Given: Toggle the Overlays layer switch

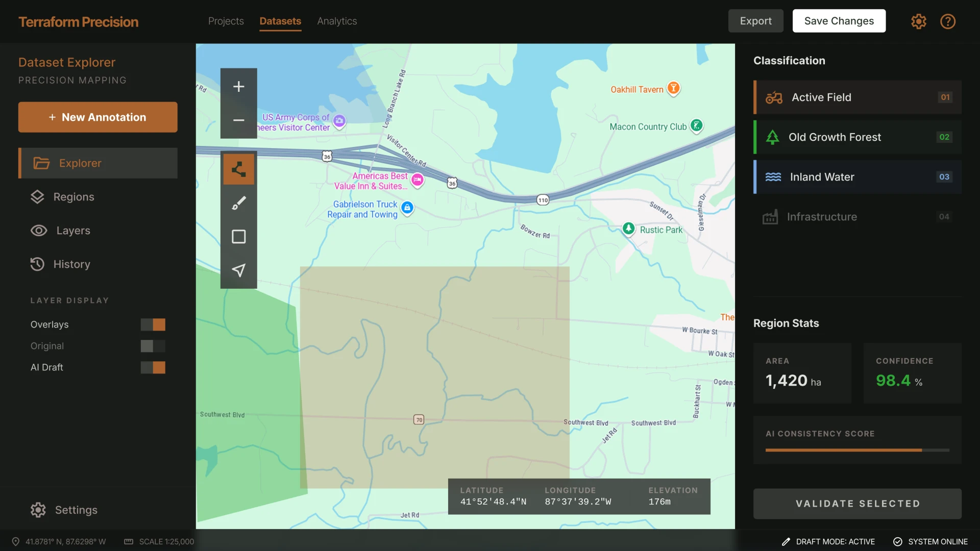Looking at the screenshot, I should [x=153, y=324].
